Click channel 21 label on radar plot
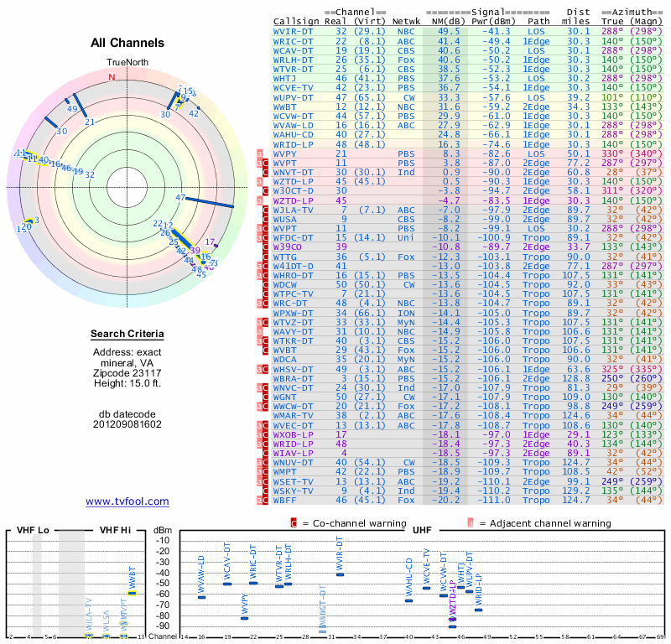 (x=90, y=122)
